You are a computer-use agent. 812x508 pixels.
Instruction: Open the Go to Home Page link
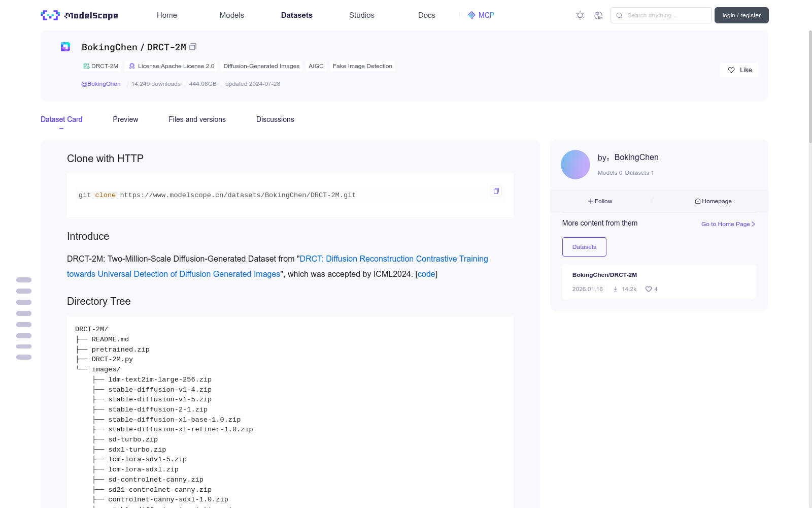click(728, 224)
